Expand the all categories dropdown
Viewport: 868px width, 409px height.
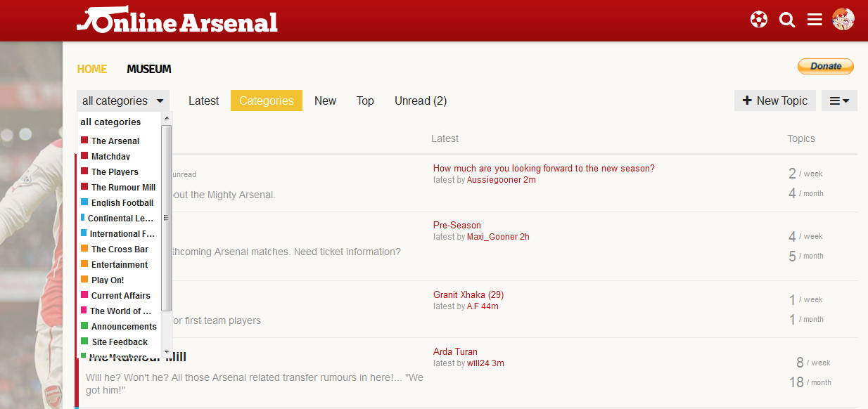tap(123, 100)
